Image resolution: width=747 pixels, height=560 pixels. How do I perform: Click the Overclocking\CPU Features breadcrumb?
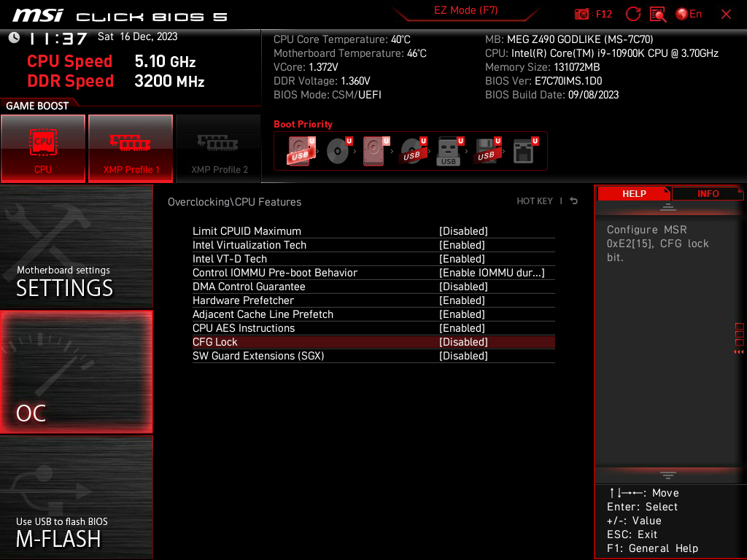(234, 202)
